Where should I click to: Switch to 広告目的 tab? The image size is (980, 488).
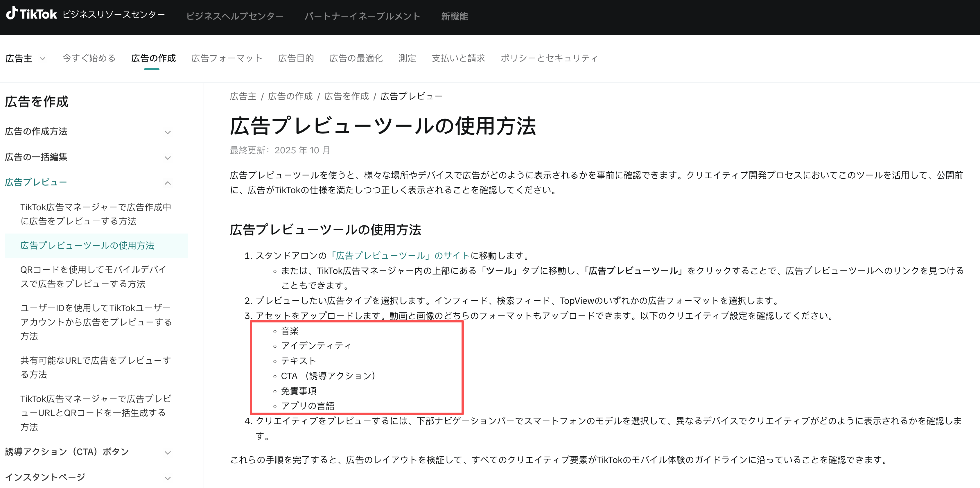coord(296,58)
